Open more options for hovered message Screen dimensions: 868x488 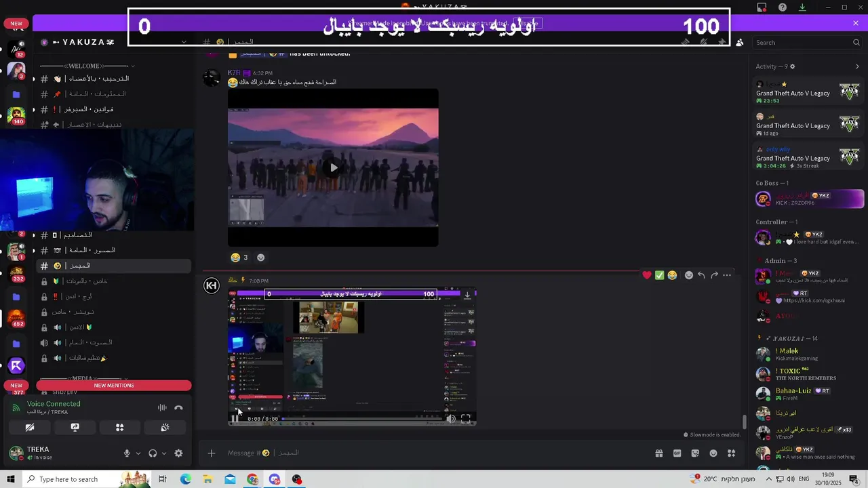click(727, 275)
